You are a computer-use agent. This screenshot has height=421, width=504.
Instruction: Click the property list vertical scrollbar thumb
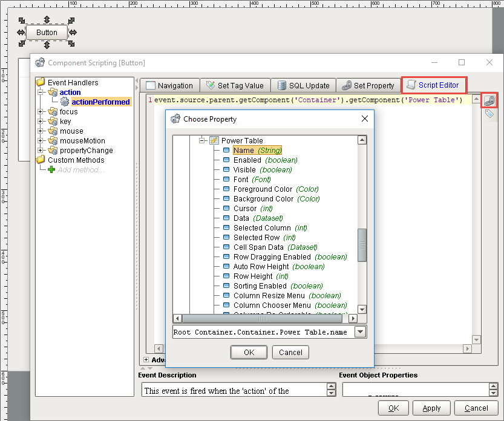point(362,245)
